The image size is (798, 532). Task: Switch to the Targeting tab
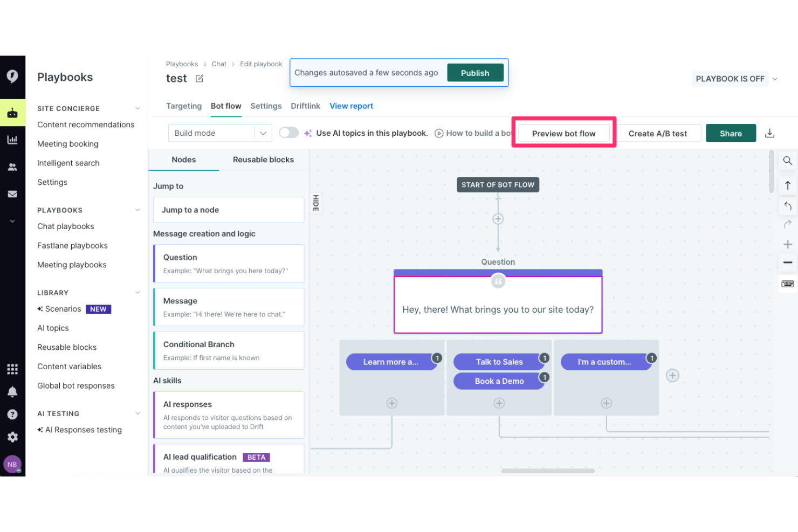click(184, 106)
